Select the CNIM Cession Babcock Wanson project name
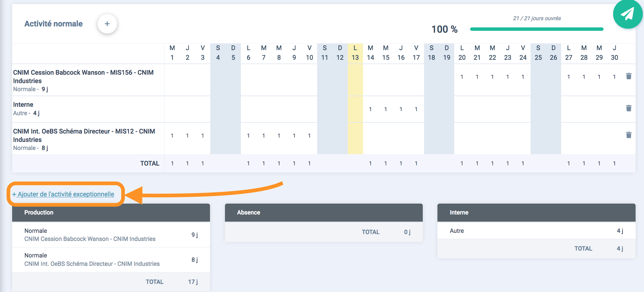644x292 pixels. pyautogui.click(x=83, y=77)
